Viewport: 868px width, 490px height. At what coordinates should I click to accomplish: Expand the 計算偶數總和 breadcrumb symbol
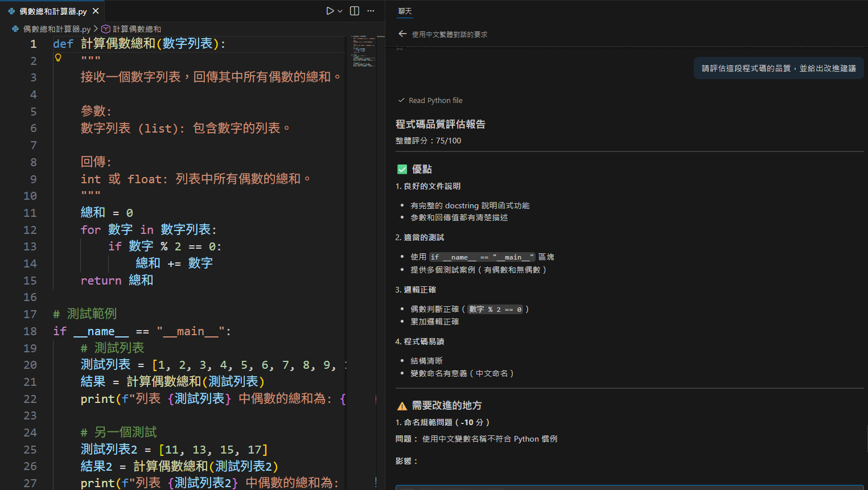[x=137, y=29]
